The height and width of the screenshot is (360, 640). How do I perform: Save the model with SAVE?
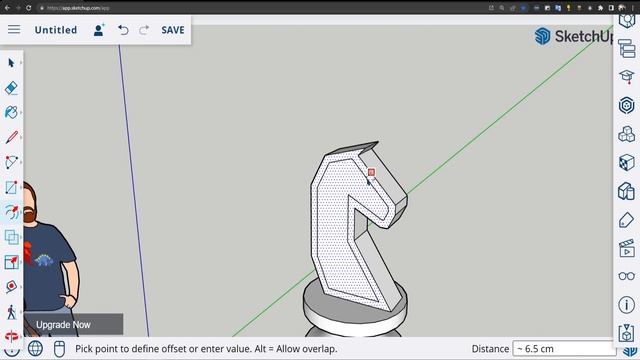[x=173, y=30]
